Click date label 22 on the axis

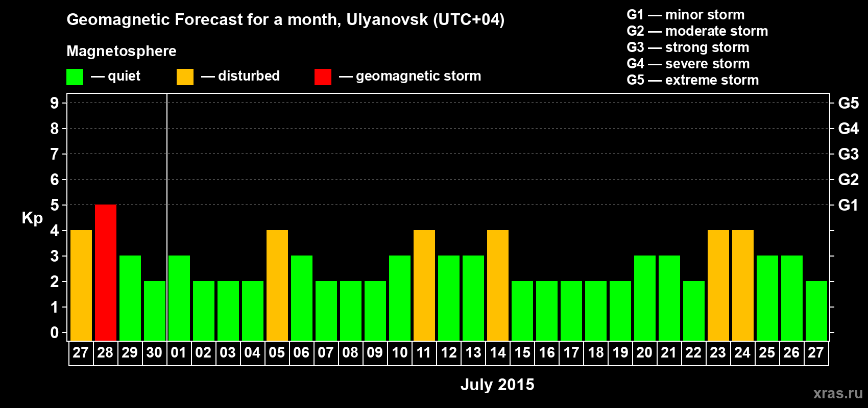(x=693, y=353)
